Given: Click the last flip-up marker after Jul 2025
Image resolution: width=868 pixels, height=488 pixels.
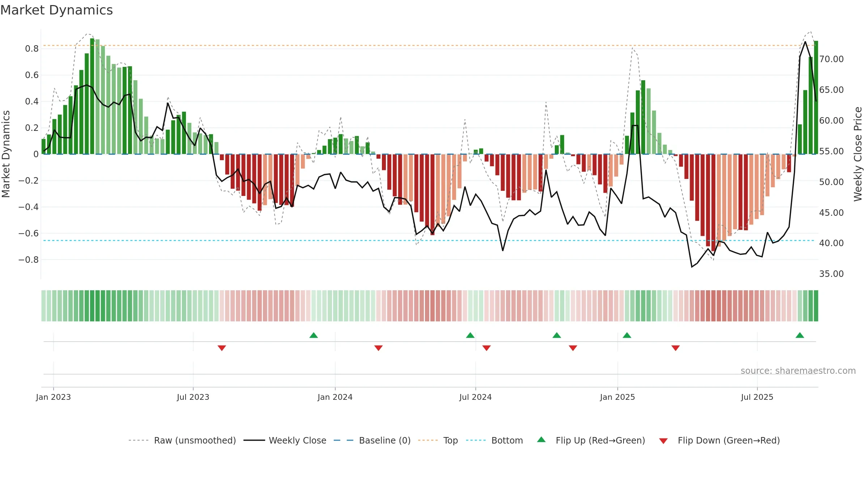Looking at the screenshot, I should (800, 335).
